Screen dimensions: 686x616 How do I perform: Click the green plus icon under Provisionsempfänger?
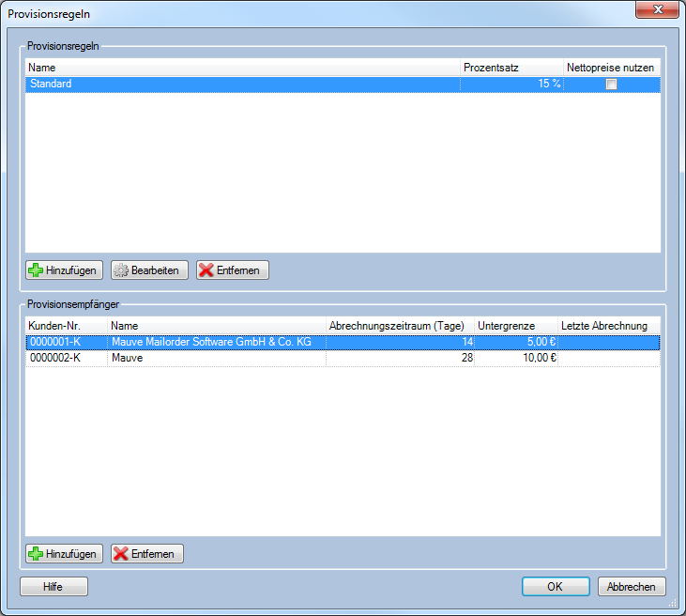pos(36,554)
